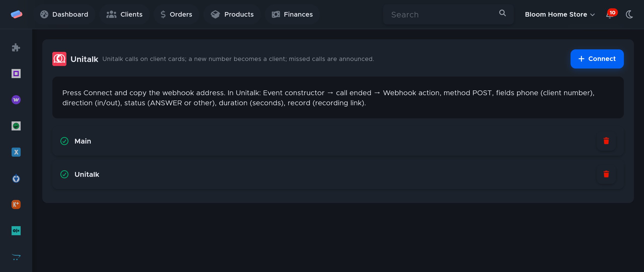The image size is (644, 272).
Task: Expand the Bloom Home Store dropdown
Action: coord(560,14)
